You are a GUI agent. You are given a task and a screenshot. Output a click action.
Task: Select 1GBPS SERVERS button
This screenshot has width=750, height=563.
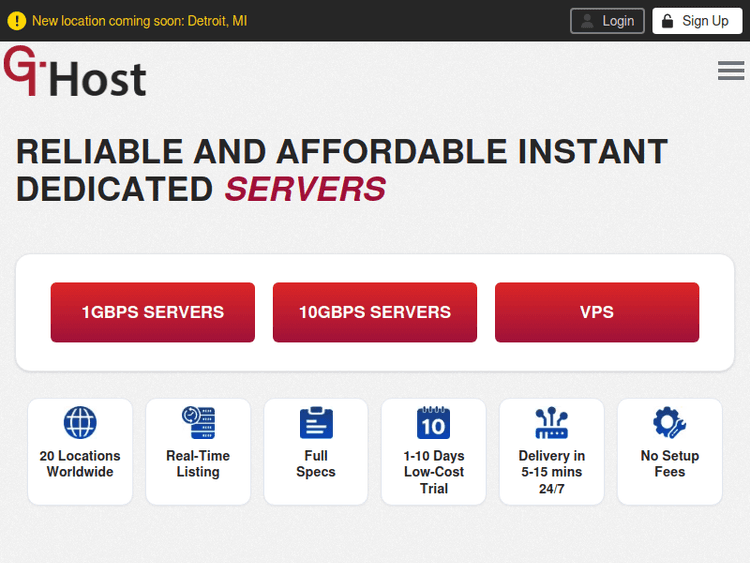click(153, 312)
